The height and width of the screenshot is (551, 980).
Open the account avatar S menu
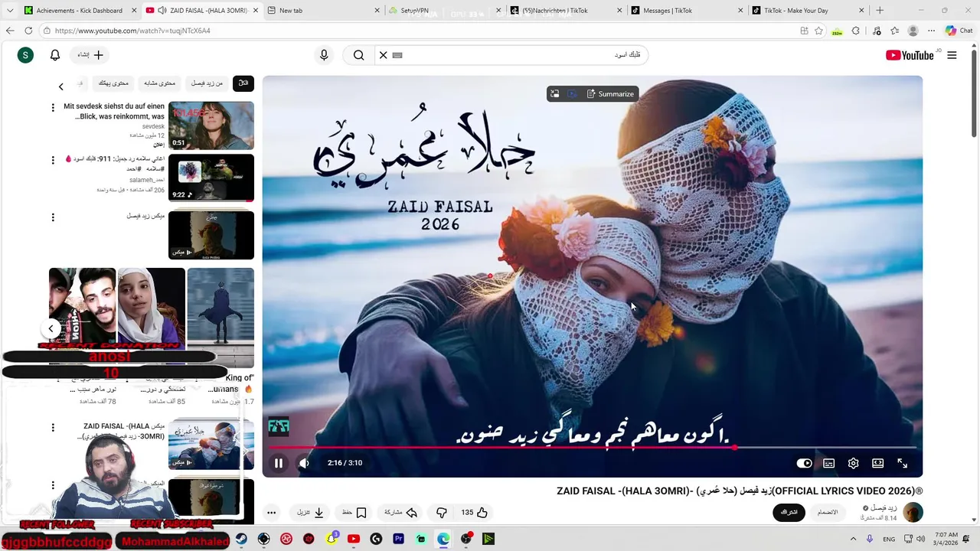[25, 55]
